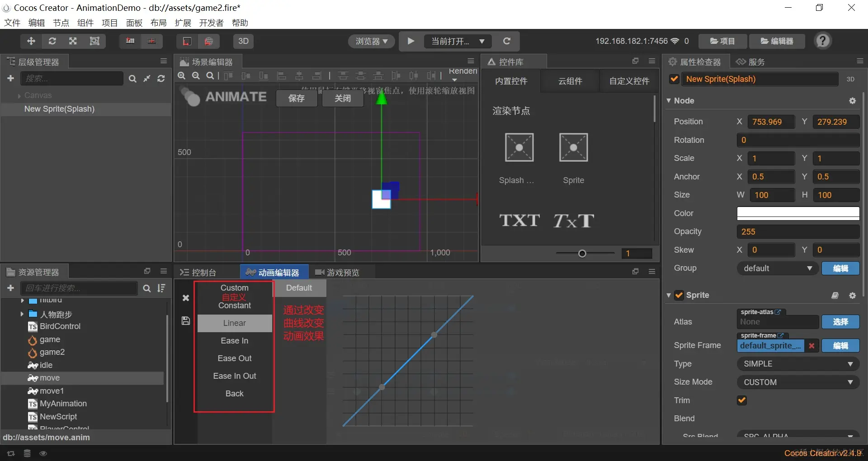Image resolution: width=868 pixels, height=461 pixels.
Task: Create a new asset in assets panel
Action: click(11, 288)
